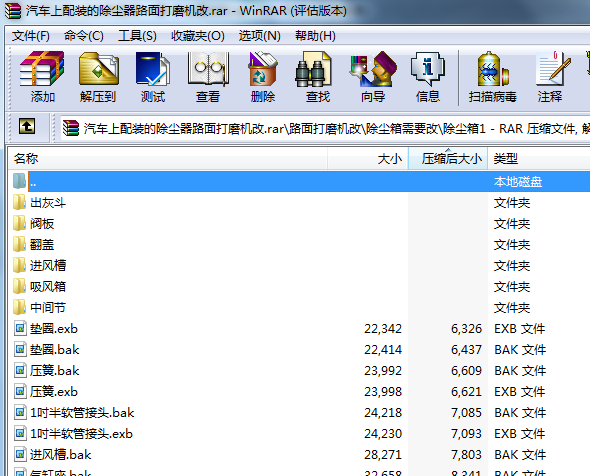Click EXB 文件 type of 垫圈.exb row

519,329
